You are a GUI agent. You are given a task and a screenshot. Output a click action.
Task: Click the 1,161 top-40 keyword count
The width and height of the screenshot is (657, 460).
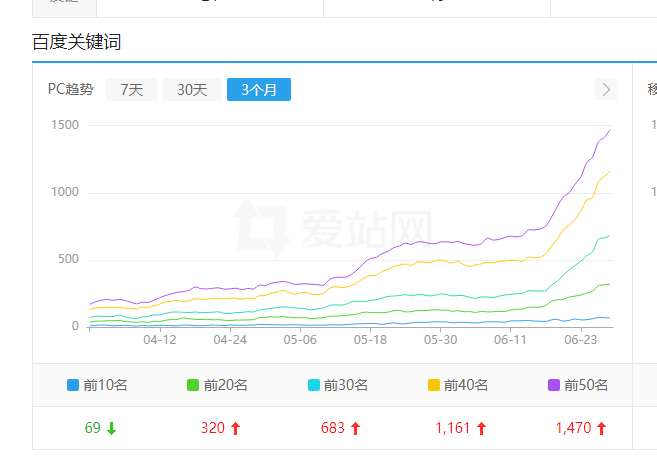[453, 428]
